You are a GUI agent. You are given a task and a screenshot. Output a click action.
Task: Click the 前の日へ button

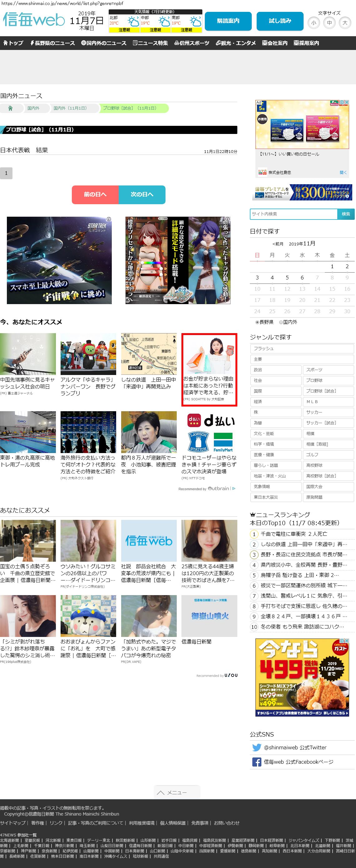(95, 195)
